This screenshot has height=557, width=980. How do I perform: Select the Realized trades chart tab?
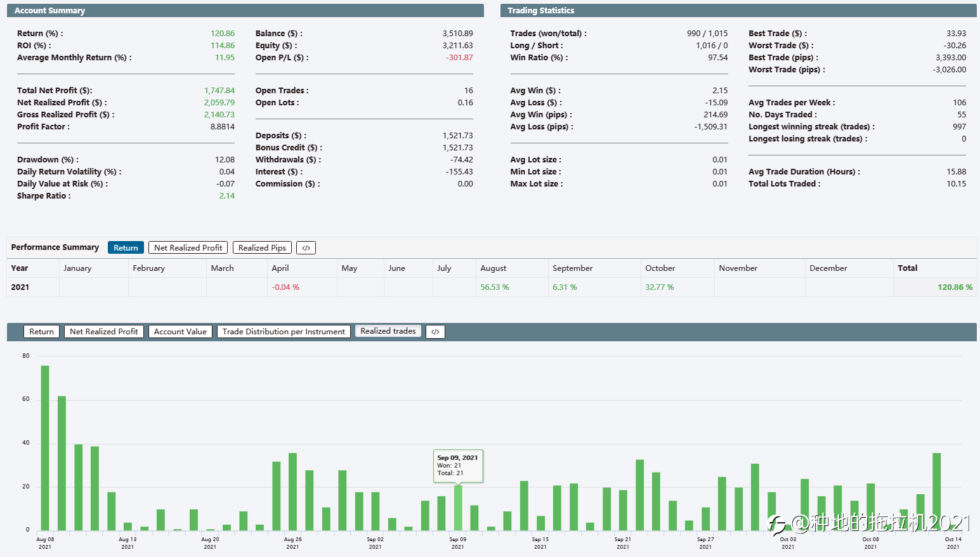click(x=388, y=331)
